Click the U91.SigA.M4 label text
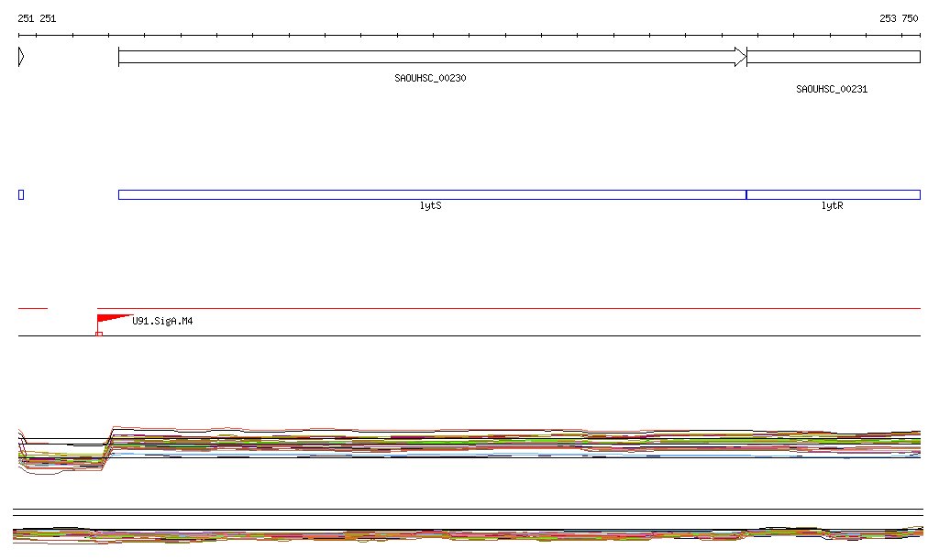 [x=162, y=322]
